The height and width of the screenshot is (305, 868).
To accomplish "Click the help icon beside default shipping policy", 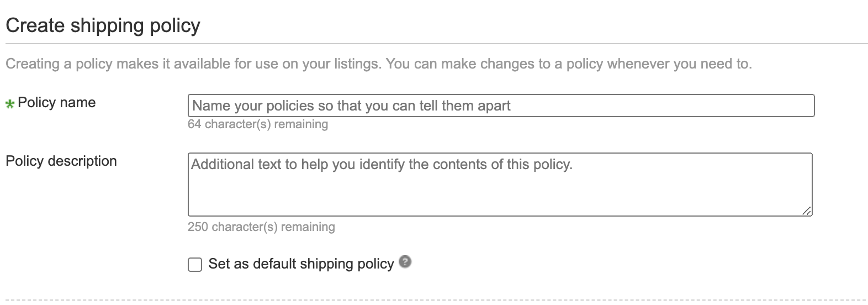I will tap(405, 262).
